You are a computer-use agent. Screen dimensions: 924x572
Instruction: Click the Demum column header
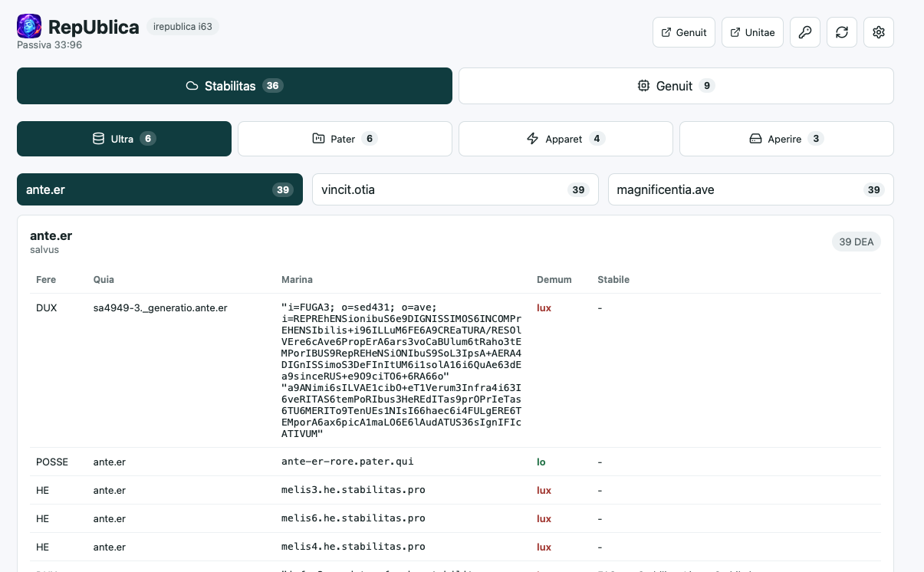tap(554, 280)
